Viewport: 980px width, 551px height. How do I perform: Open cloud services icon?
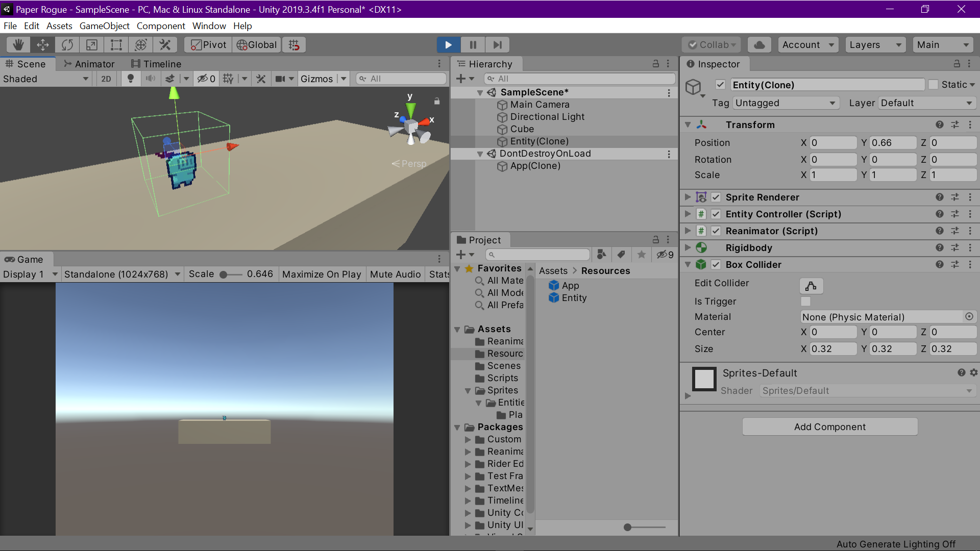point(759,45)
